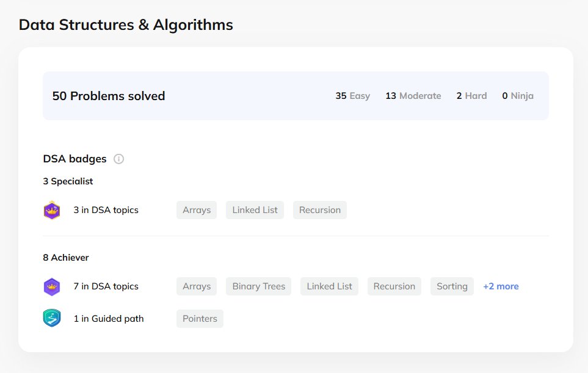This screenshot has width=588, height=373.
Task: Select the Linked List tag in the Specialist row
Action: point(255,210)
